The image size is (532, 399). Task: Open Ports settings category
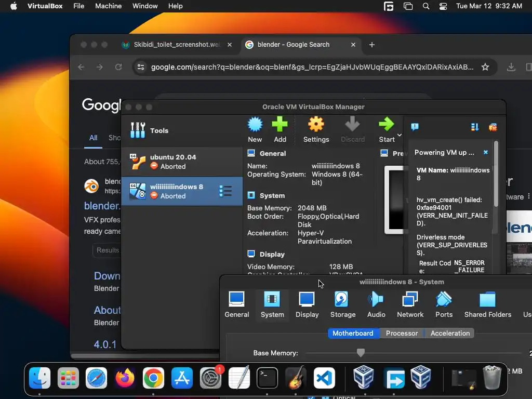(444, 304)
